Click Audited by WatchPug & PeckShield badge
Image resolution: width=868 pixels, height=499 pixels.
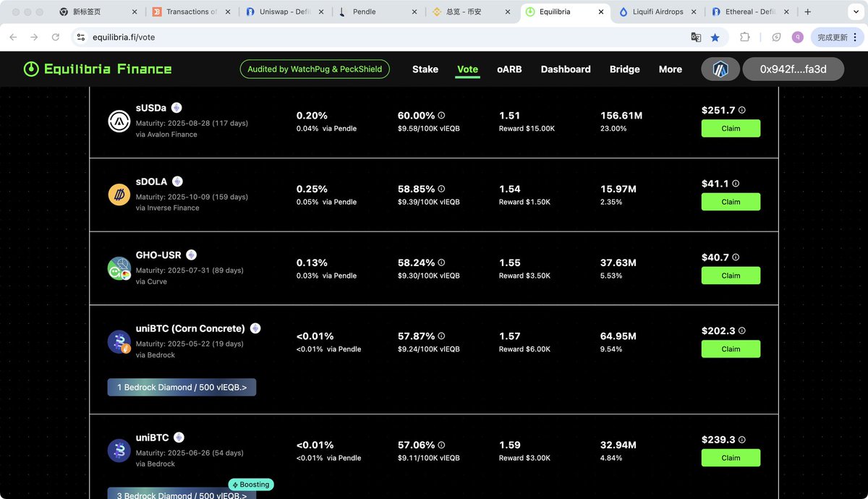315,69
